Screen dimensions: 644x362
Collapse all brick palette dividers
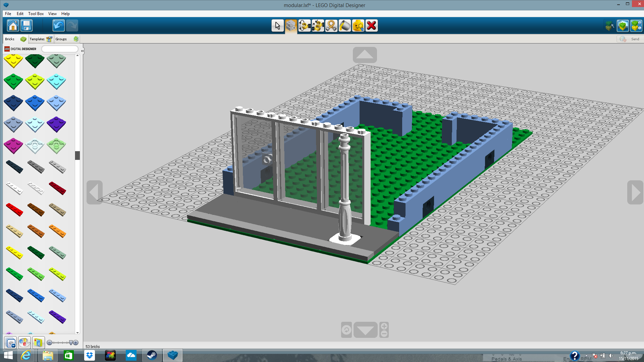(10, 343)
